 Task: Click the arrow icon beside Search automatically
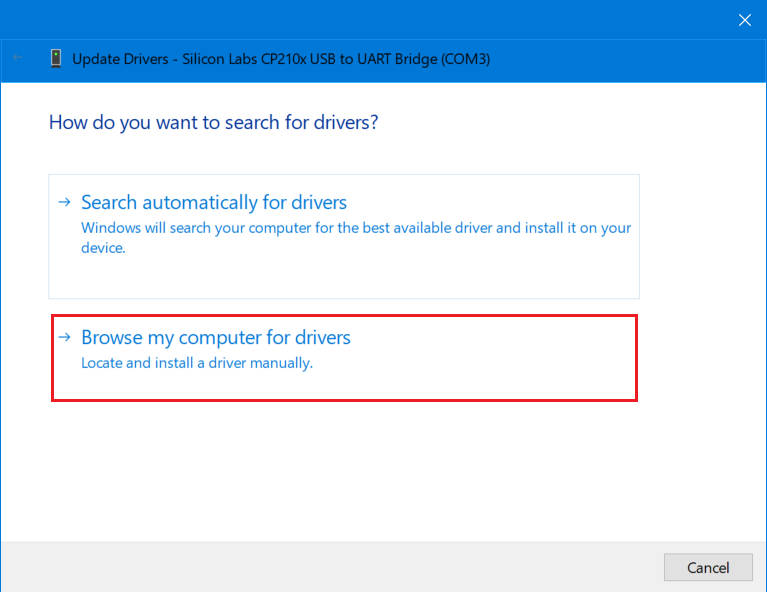point(64,202)
